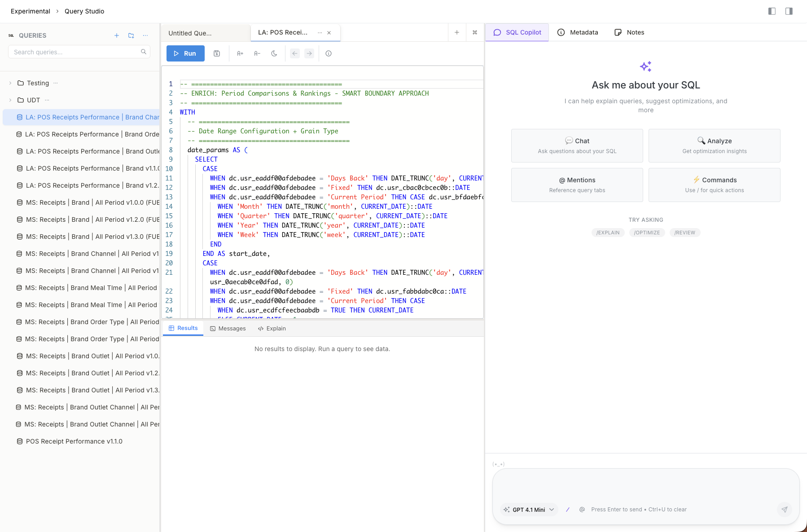
Task: Expand the UDT folder
Action: point(10,100)
